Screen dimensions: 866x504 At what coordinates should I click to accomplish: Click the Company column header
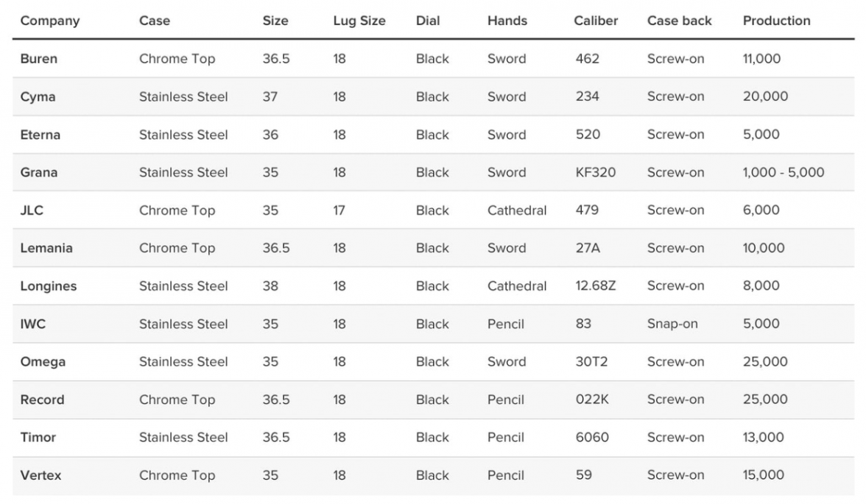coord(49,21)
